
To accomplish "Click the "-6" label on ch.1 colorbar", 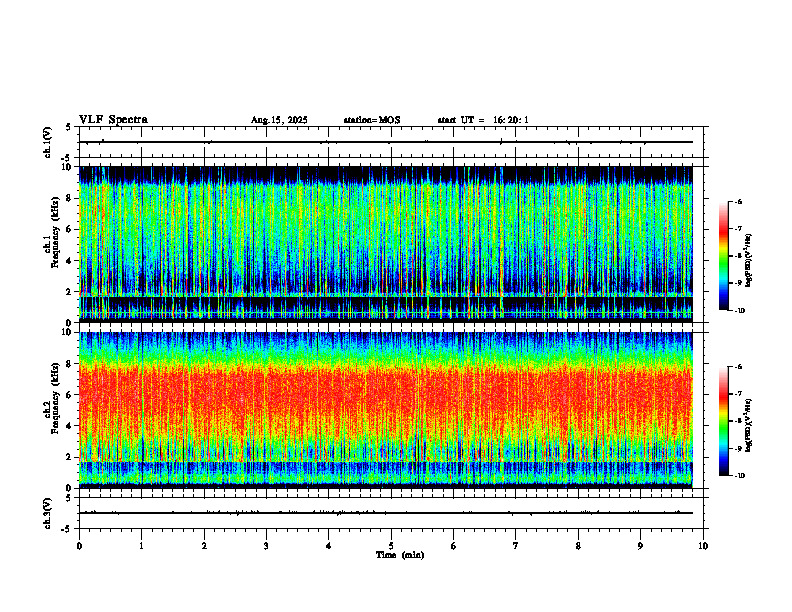I will point(738,202).
